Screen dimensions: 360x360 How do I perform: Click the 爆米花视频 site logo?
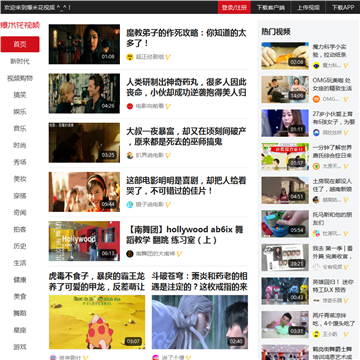tap(20, 25)
